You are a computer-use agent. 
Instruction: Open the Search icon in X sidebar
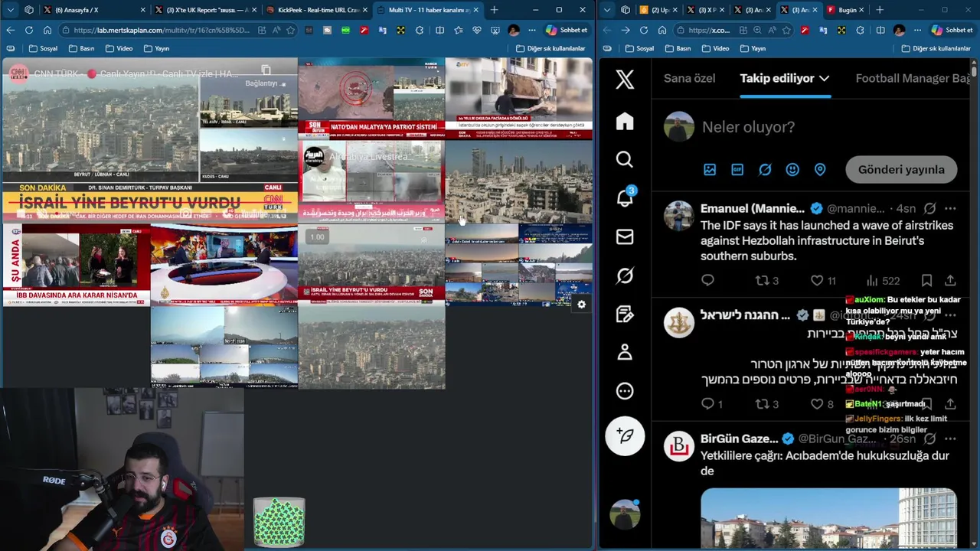click(625, 159)
